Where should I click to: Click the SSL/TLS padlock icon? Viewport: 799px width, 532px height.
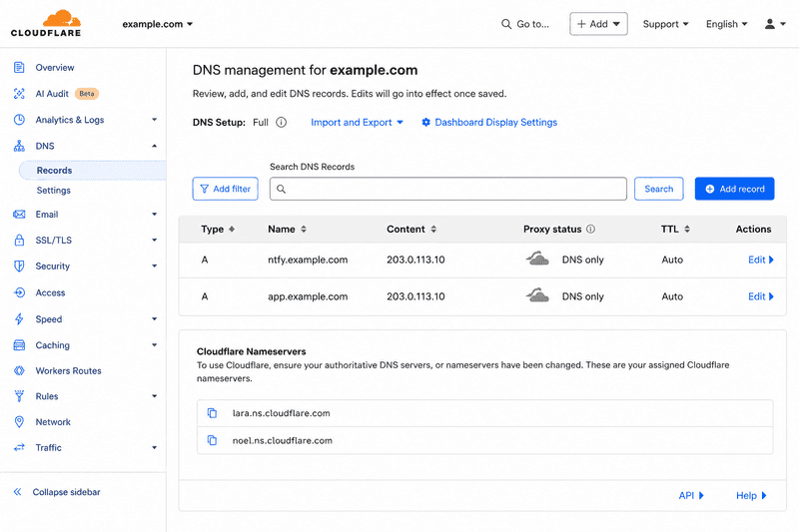tap(19, 240)
